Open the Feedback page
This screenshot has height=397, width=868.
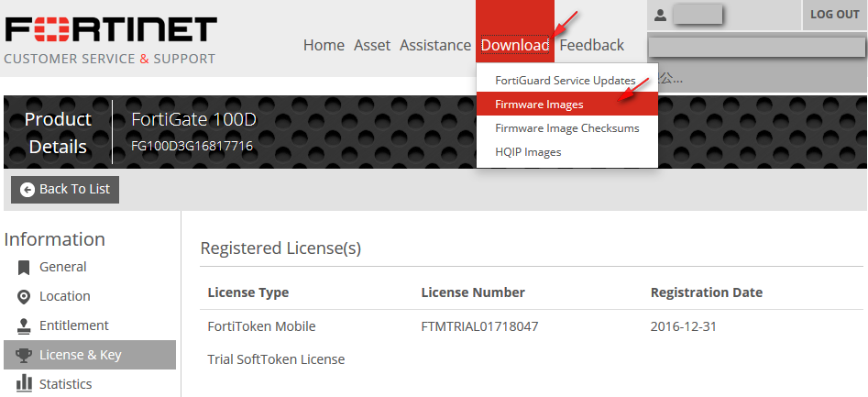tap(591, 45)
